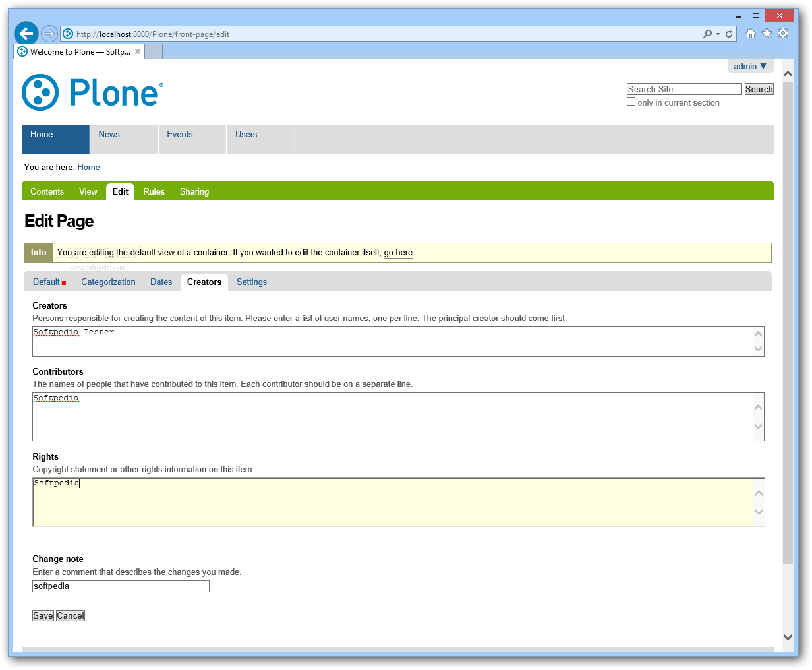Open the News navigation tab
The height and width of the screenshot is (670, 812).
click(x=124, y=140)
